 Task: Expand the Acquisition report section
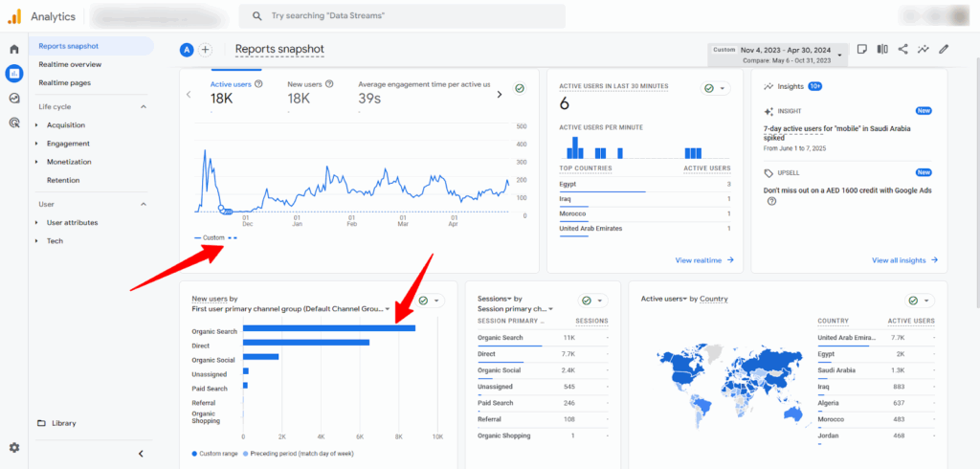click(x=66, y=124)
